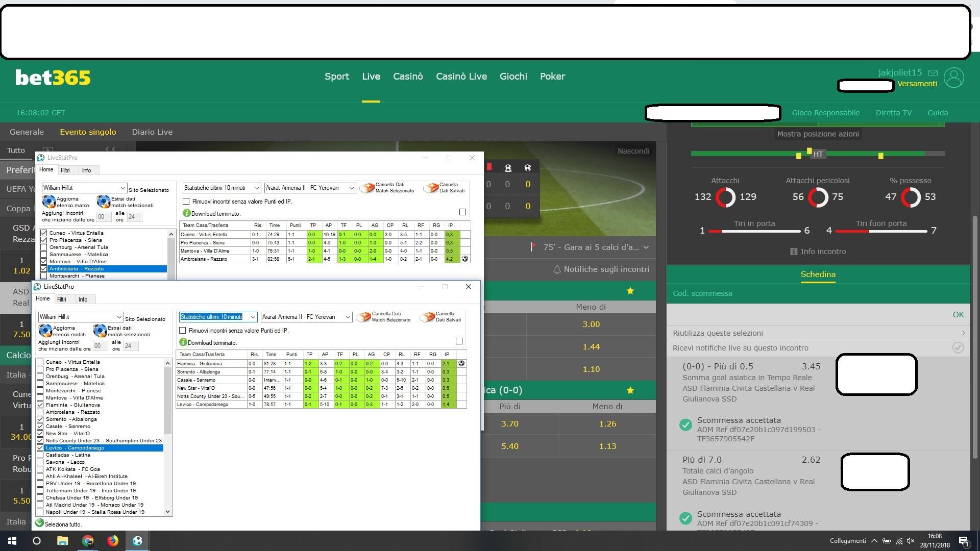This screenshot has width=980, height=551.
Task: Click Mostra posizione azioni button
Action: (x=818, y=134)
